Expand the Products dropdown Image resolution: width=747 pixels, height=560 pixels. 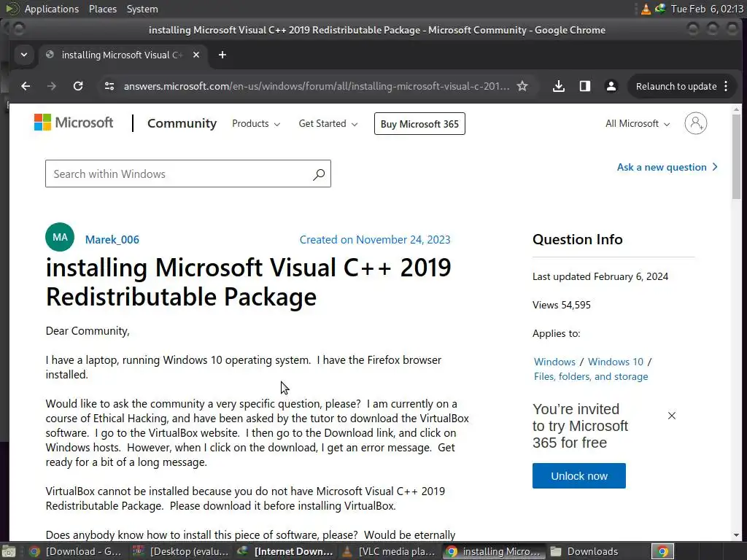(x=256, y=124)
